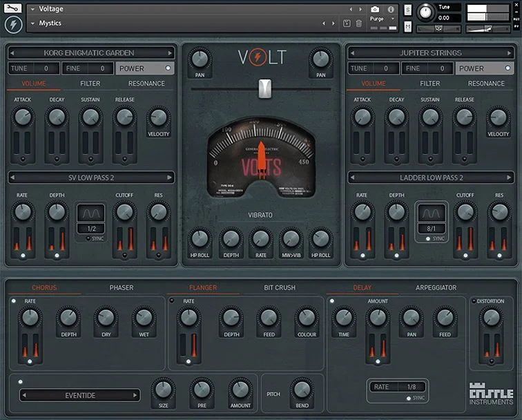522x420 pixels.
Task: Previous reverb arrow on Eventide selector
Action: point(23,395)
